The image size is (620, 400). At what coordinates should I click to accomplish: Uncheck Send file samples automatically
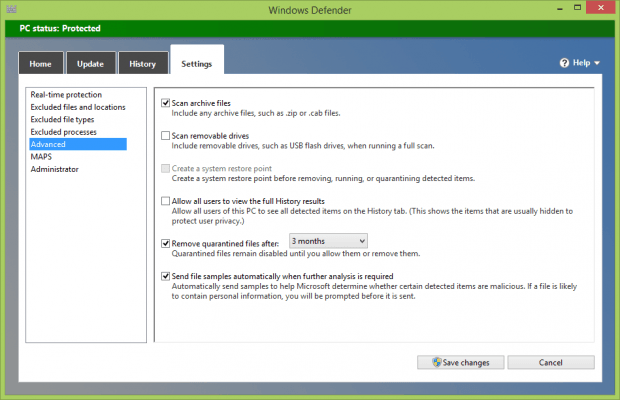[166, 276]
